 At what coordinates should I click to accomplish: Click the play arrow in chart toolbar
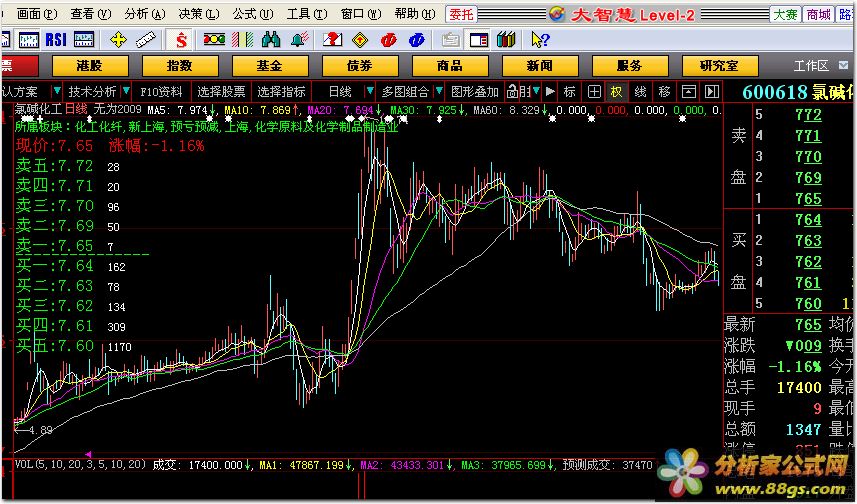tap(550, 92)
